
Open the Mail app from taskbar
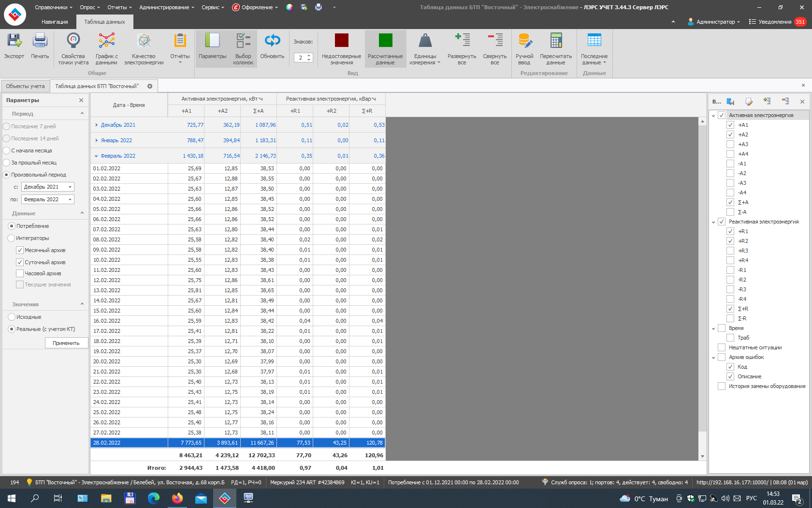click(x=201, y=498)
